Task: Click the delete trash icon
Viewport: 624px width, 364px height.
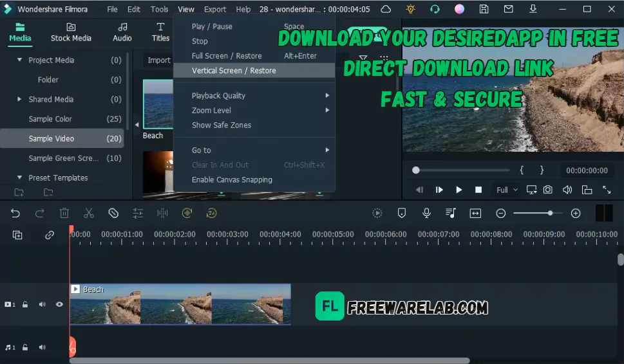Action: click(x=64, y=214)
